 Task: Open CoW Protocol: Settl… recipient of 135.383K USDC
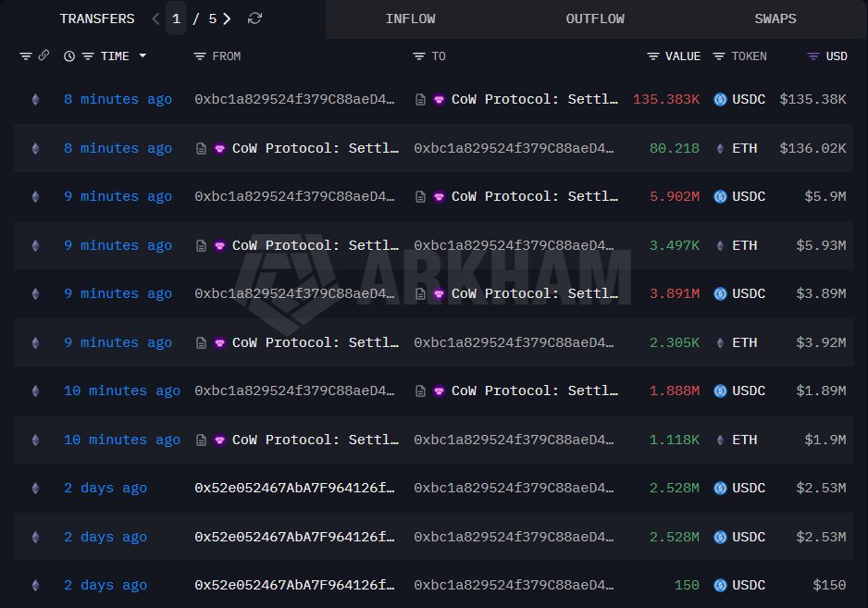535,100
